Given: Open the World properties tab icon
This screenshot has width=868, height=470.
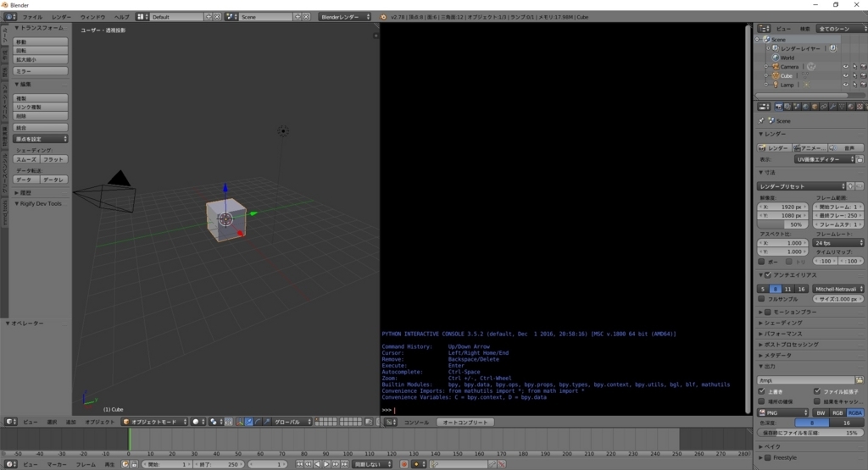Looking at the screenshot, I should (x=805, y=107).
